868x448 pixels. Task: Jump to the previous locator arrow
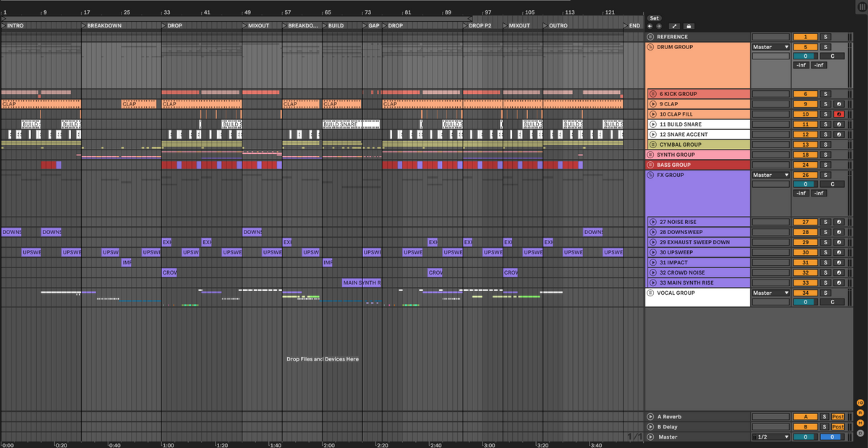coord(650,26)
